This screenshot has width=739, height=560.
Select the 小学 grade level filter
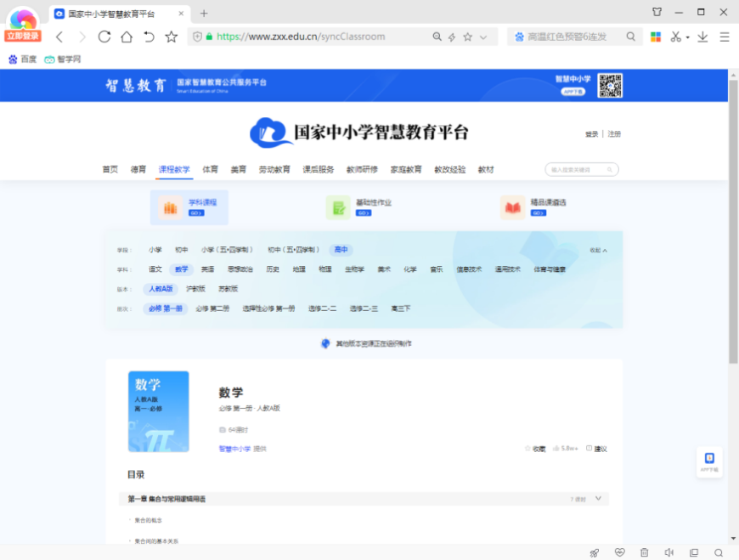point(155,250)
